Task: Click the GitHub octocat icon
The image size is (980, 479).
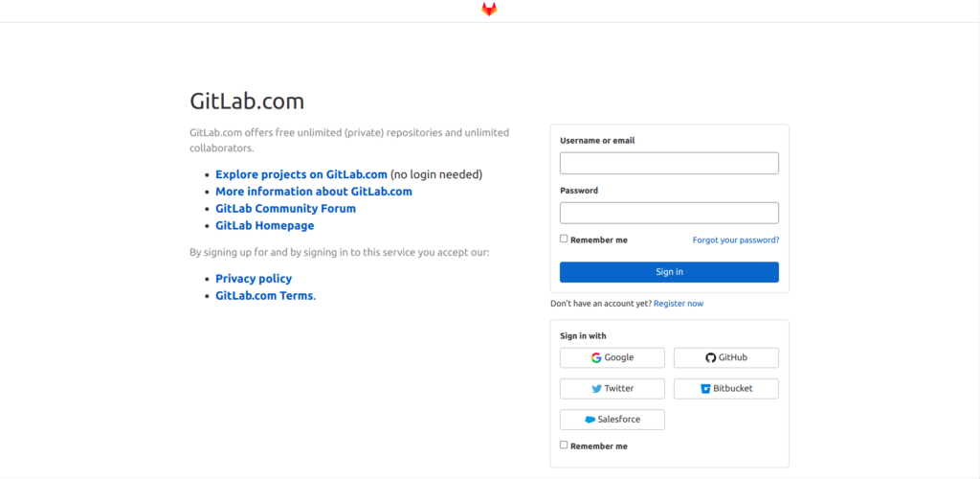Action: 711,357
